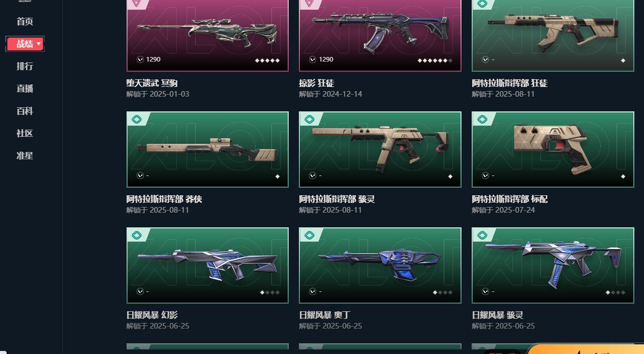644x354 pixels.
Task: Open the 社区 page from sidebar
Action: coord(25,133)
